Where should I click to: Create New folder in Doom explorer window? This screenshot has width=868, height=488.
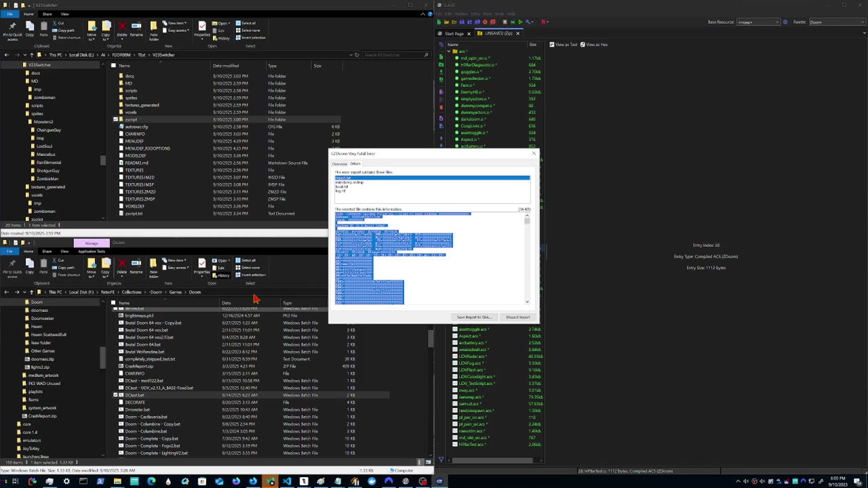coord(154,267)
